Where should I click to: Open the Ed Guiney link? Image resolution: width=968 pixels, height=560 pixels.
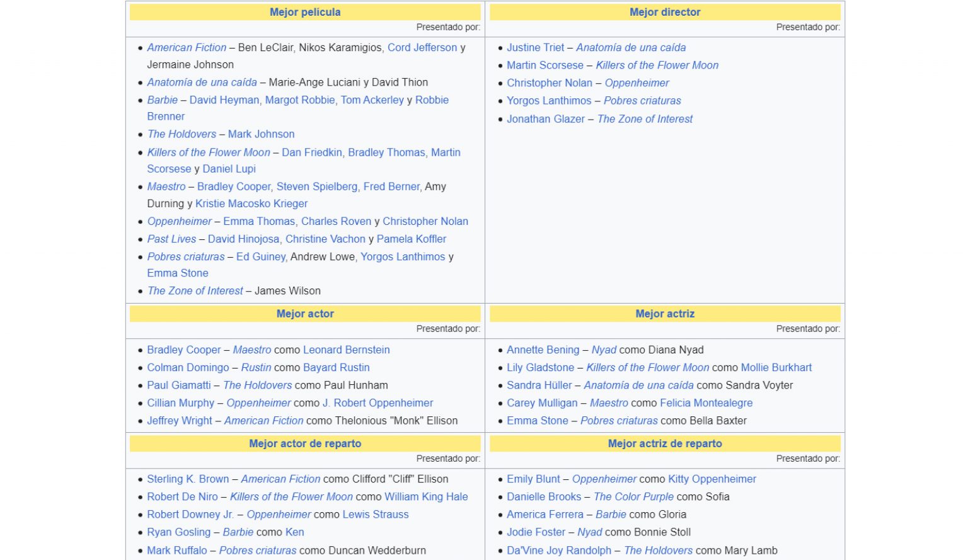pyautogui.click(x=261, y=256)
